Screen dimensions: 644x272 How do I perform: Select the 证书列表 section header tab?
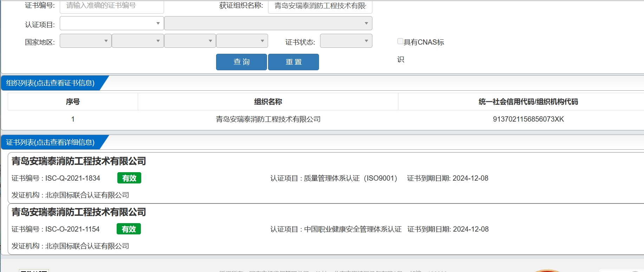(x=51, y=142)
